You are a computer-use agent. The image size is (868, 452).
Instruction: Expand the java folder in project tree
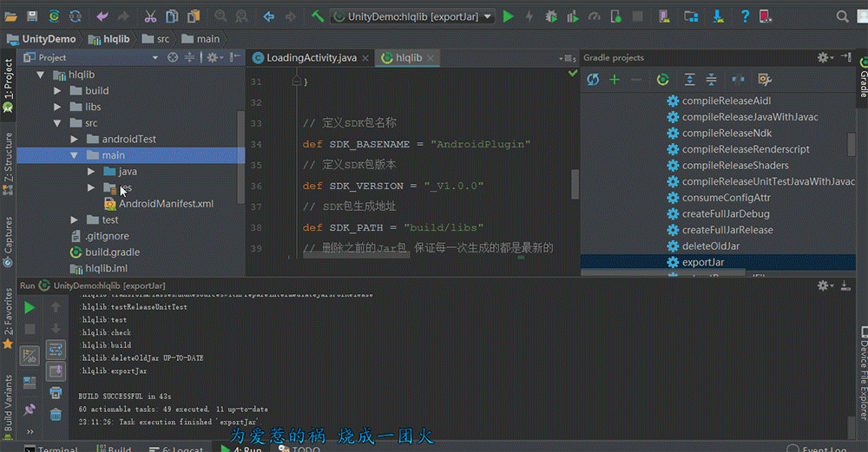point(91,172)
